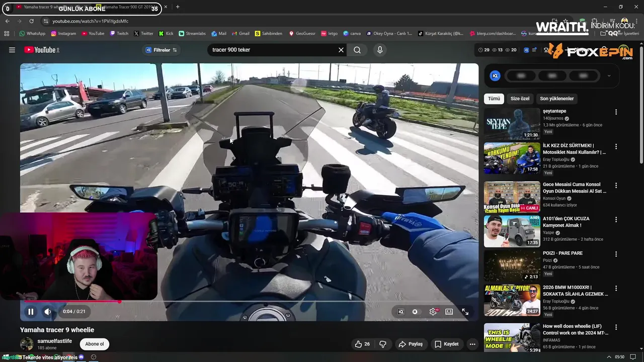This screenshot has height=362, width=644.
Task: Share the video via Paylaş button
Action: (411, 344)
